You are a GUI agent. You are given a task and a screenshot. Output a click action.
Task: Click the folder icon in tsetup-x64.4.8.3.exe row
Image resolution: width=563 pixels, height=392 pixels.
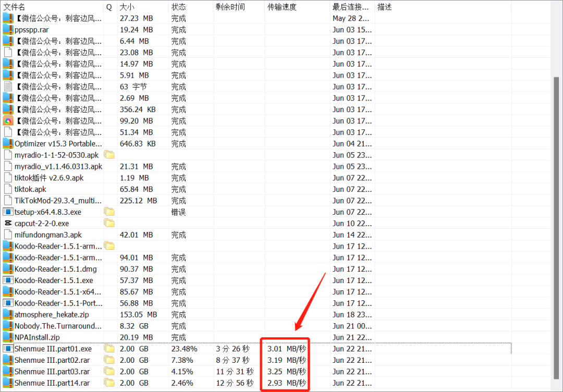[109, 212]
